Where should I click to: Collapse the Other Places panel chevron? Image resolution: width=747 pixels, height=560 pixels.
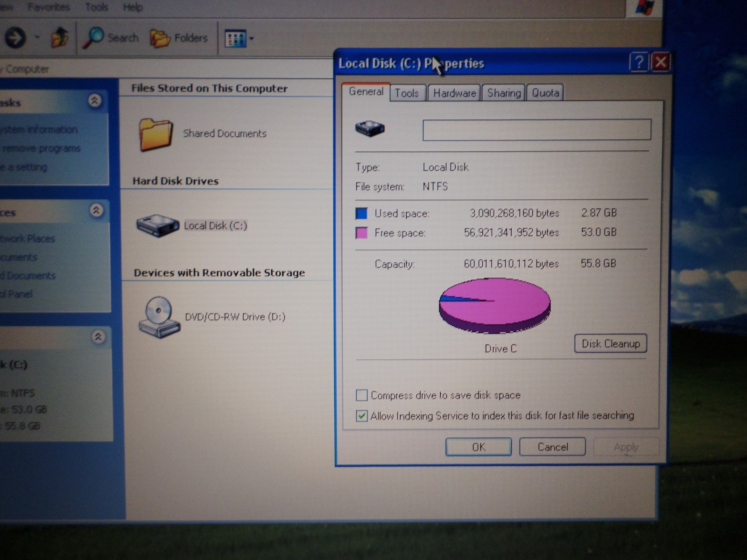(96, 210)
